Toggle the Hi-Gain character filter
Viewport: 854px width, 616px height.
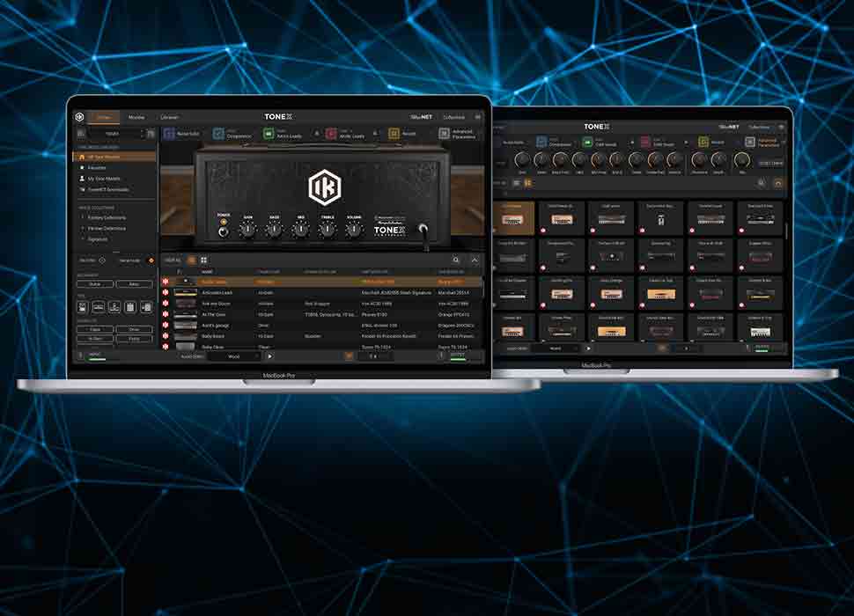coord(95,339)
